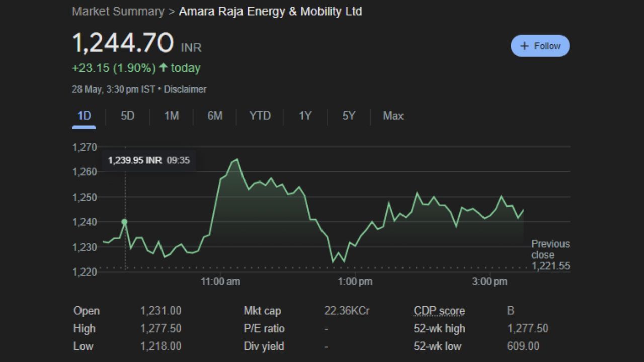
Task: Click the +23.15 (1.90%) change text
Action: 114,68
